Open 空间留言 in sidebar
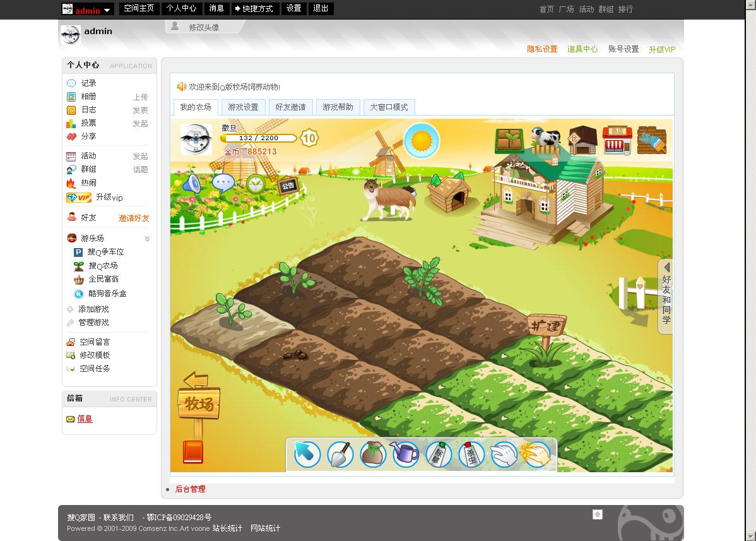Screen dimensions: 756x541 95,342
